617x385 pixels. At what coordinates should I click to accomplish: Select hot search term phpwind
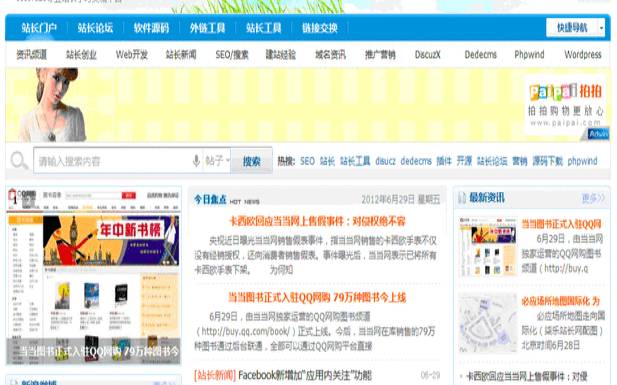point(582,161)
